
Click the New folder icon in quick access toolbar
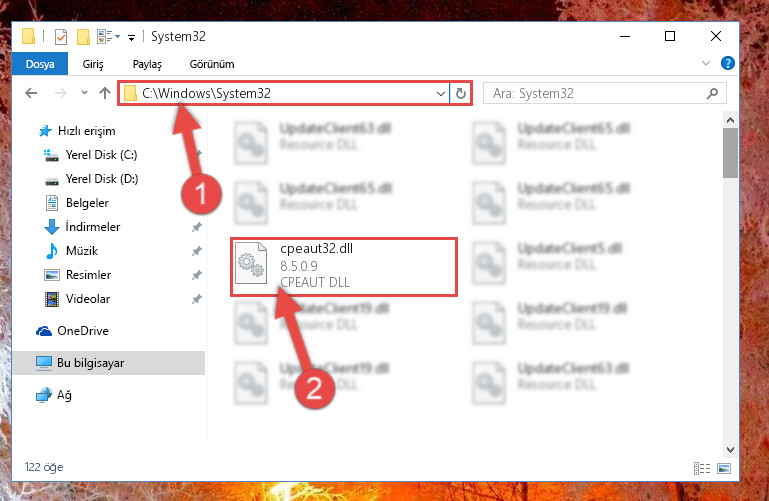pyautogui.click(x=83, y=37)
